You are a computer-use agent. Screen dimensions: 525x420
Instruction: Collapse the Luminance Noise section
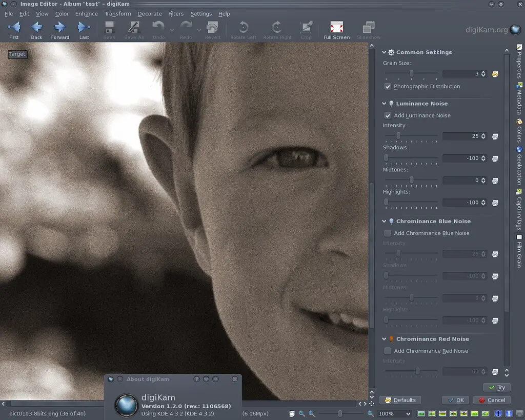[x=385, y=104]
